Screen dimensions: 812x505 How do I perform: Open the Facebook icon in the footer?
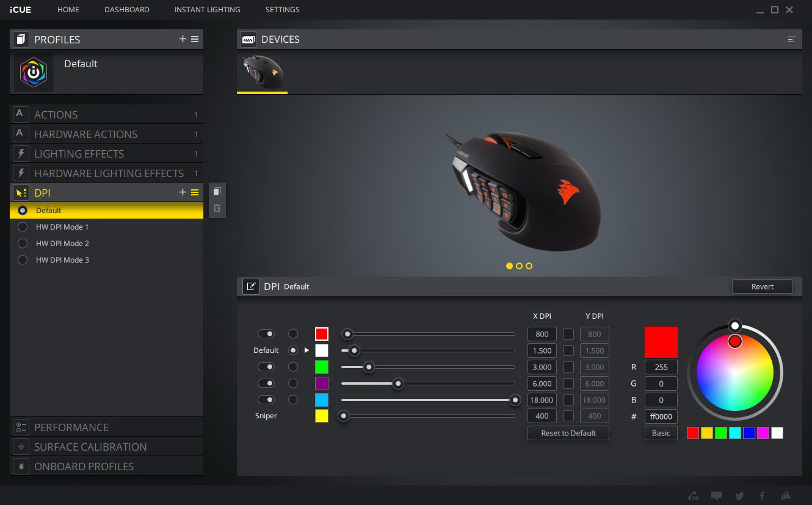[763, 496]
